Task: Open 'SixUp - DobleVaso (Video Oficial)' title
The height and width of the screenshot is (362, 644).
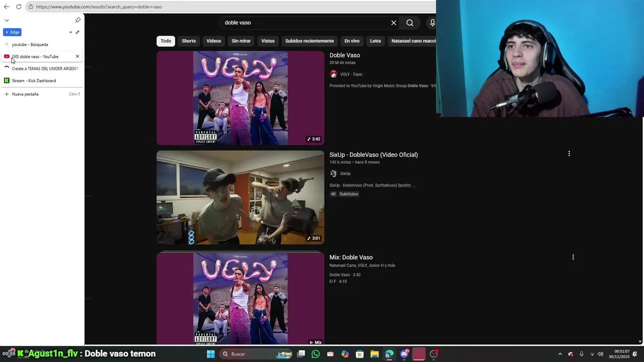Action: [374, 155]
